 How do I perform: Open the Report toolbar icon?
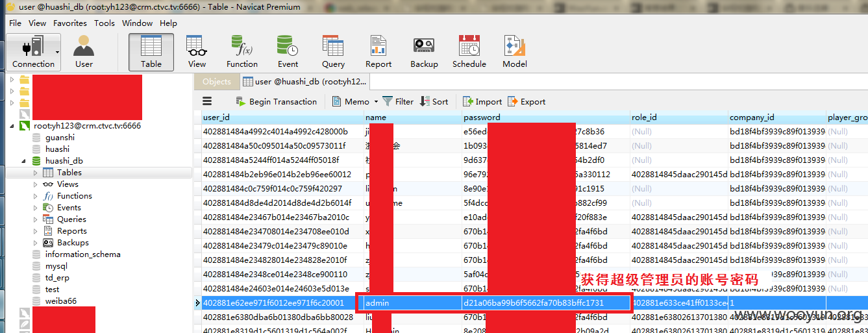pyautogui.click(x=378, y=52)
